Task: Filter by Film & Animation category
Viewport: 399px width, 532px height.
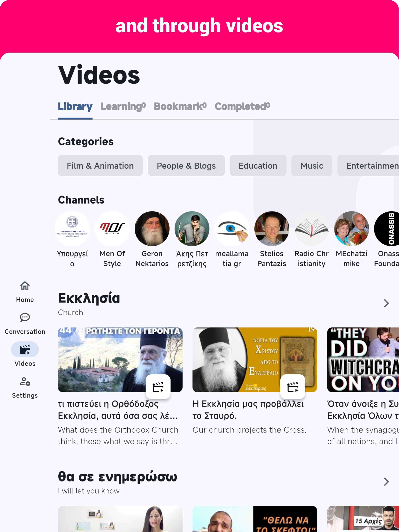Action: (100, 166)
